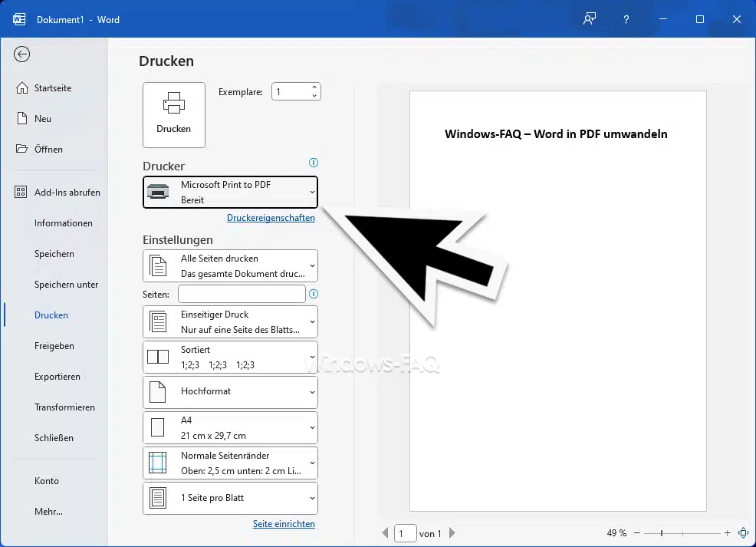Click the document preview page
This screenshot has width=756, height=547.
(558, 301)
